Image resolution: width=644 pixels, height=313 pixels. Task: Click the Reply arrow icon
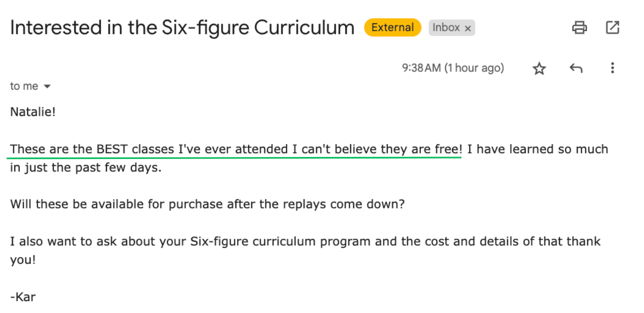[576, 68]
